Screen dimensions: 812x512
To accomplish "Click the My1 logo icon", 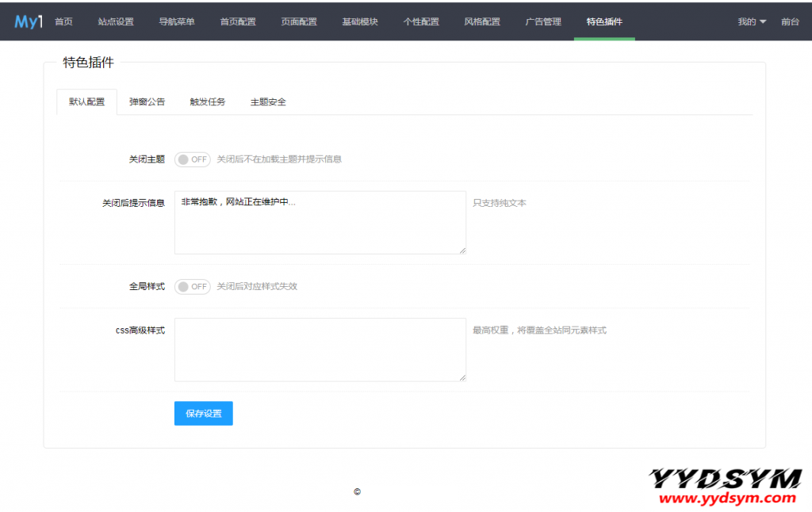I will pos(29,22).
